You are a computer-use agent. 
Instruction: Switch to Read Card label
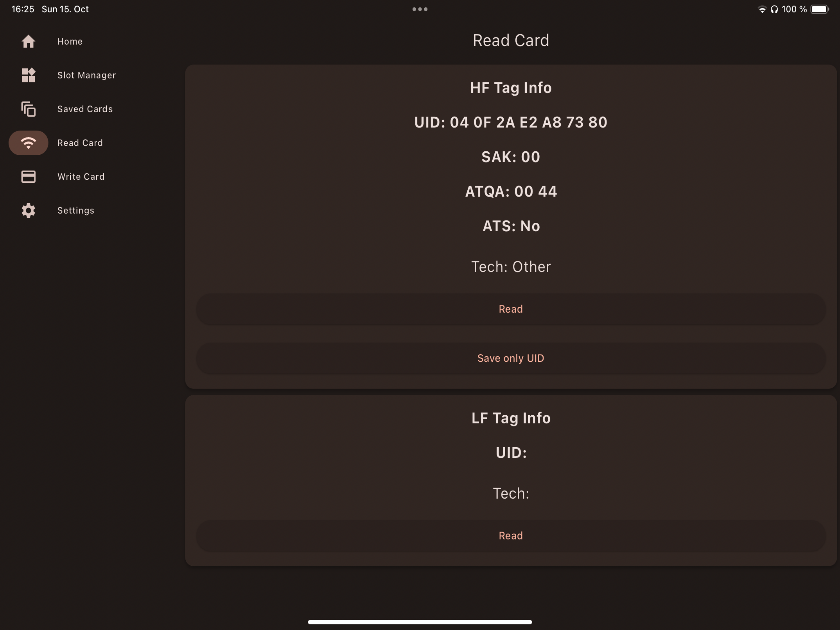80,143
